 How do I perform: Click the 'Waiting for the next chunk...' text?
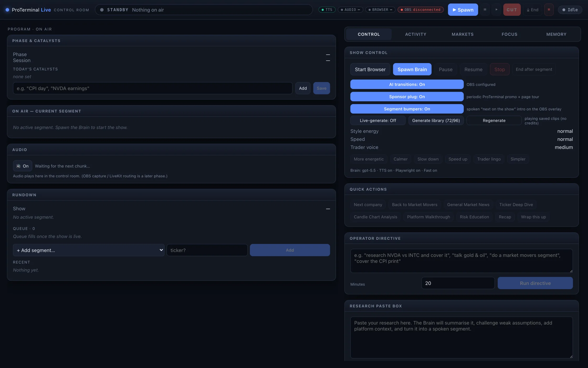pos(62,166)
